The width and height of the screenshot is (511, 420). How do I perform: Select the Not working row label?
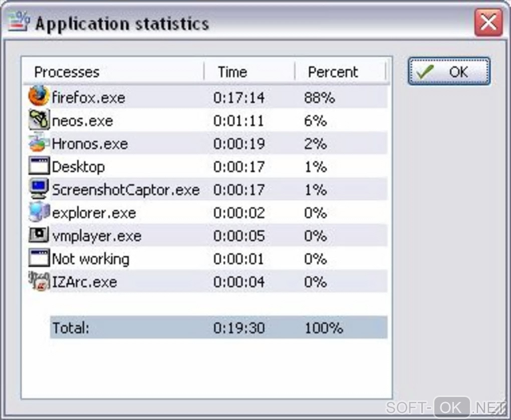[x=91, y=259]
